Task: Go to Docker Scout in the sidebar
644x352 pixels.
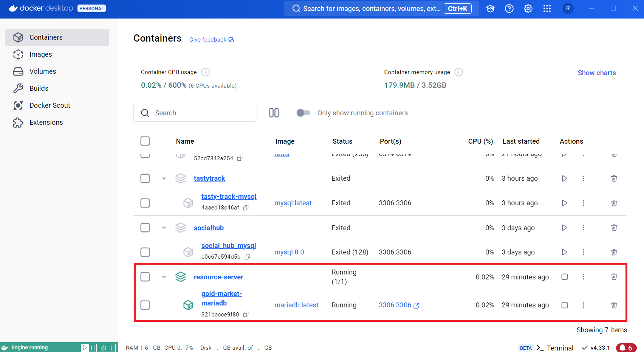Action: (x=57, y=105)
